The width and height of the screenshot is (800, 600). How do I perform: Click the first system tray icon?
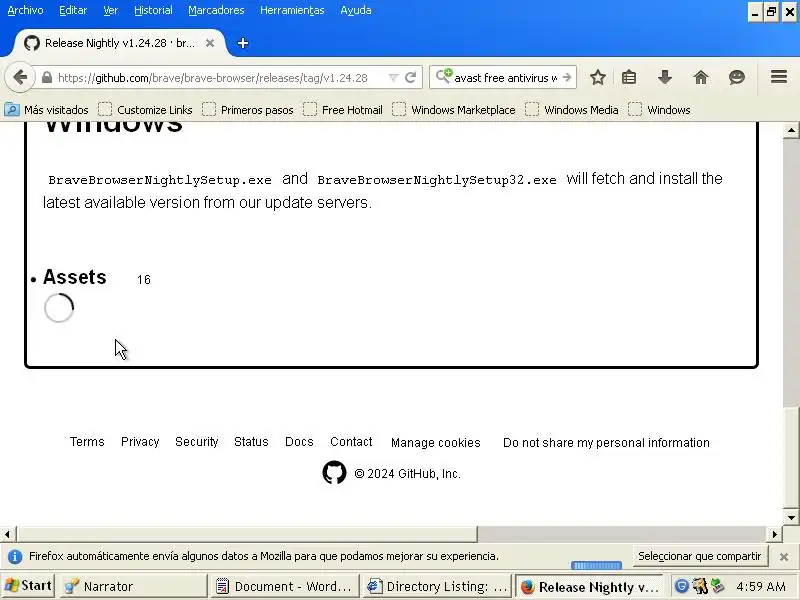point(682,586)
